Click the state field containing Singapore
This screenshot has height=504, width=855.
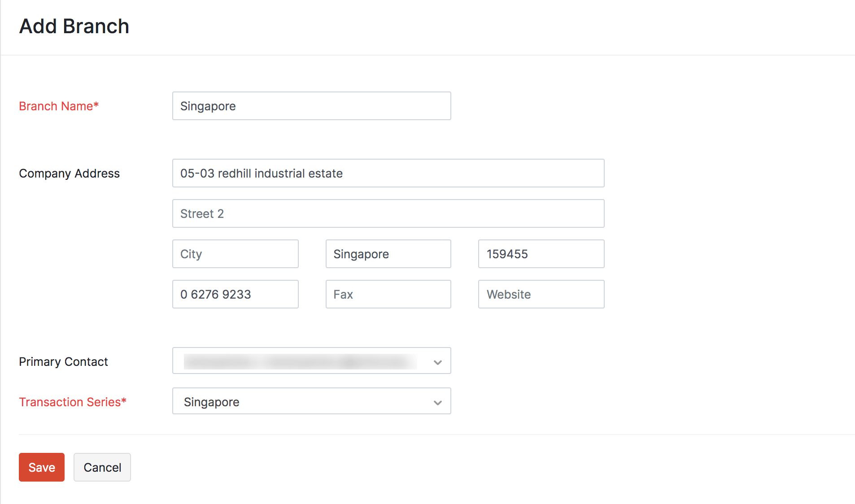pos(388,254)
